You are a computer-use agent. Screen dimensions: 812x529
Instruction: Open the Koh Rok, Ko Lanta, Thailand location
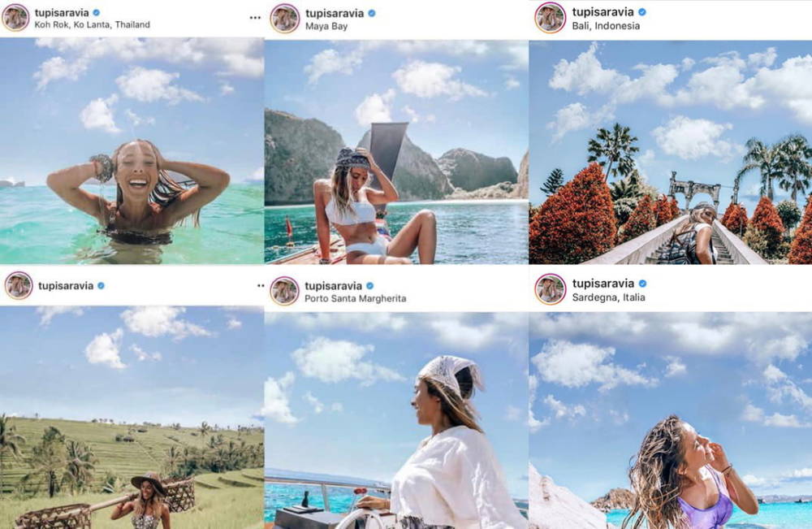point(93,24)
